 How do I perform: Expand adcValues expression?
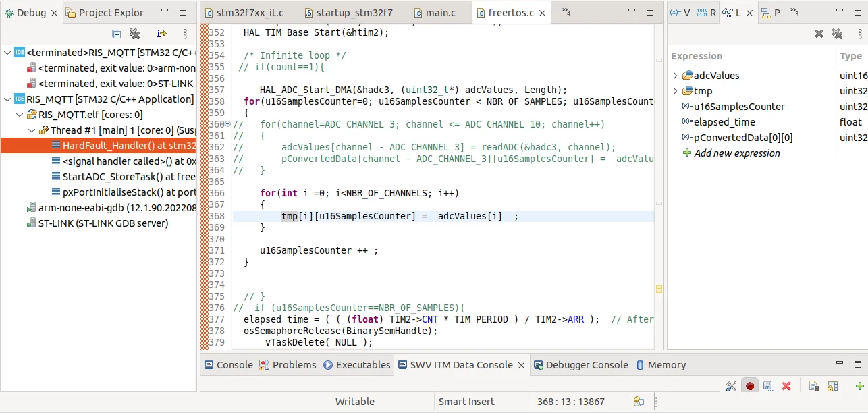675,76
